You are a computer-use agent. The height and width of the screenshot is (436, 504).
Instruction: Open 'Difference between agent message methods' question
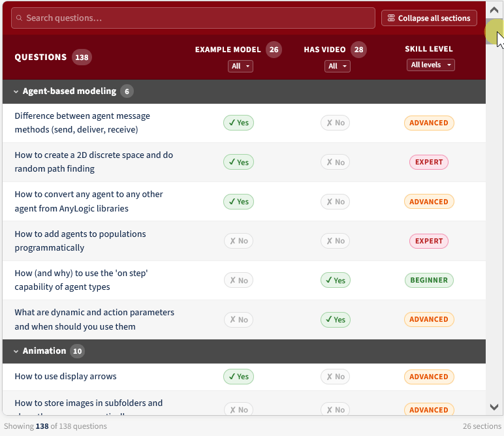coord(82,123)
